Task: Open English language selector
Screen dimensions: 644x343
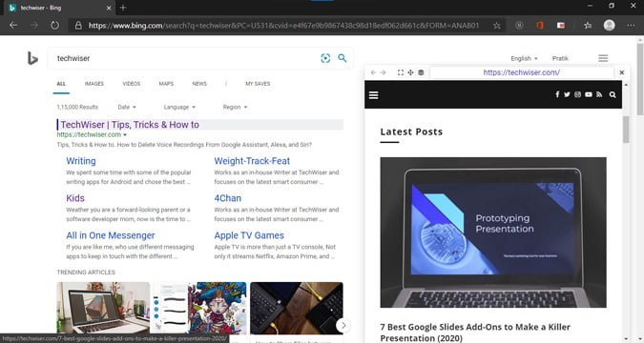Action: point(524,59)
